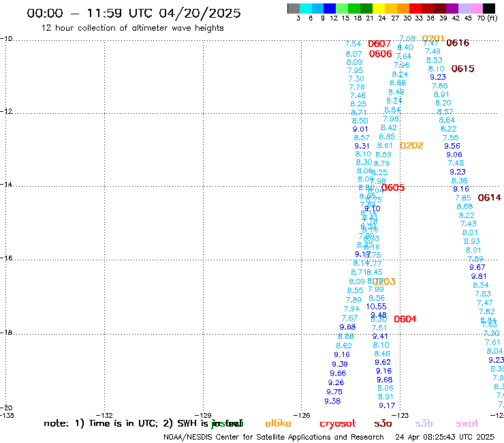Click the s3a time marker 0614

click(489, 198)
